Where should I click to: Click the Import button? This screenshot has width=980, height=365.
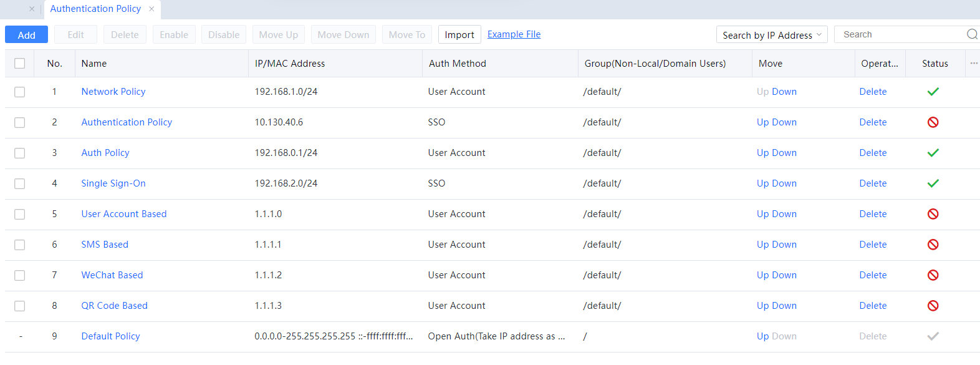tap(459, 35)
